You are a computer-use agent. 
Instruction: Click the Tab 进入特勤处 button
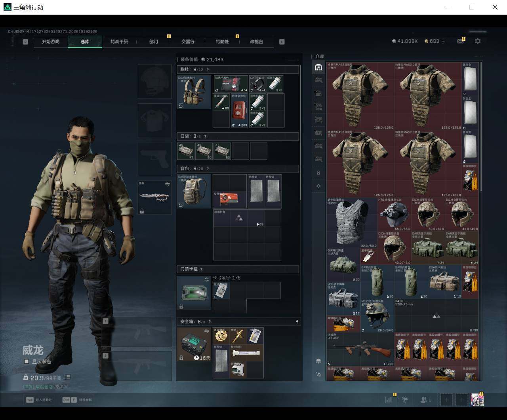tap(39, 400)
